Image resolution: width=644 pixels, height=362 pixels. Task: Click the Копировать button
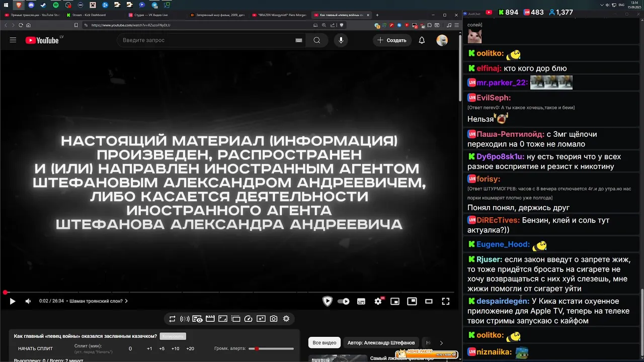click(x=173, y=336)
